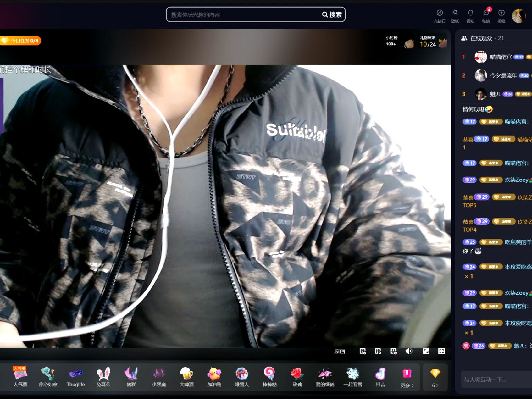The height and width of the screenshot is (399, 532).
Task: Click the 搜索 search button
Action: pyautogui.click(x=332, y=15)
